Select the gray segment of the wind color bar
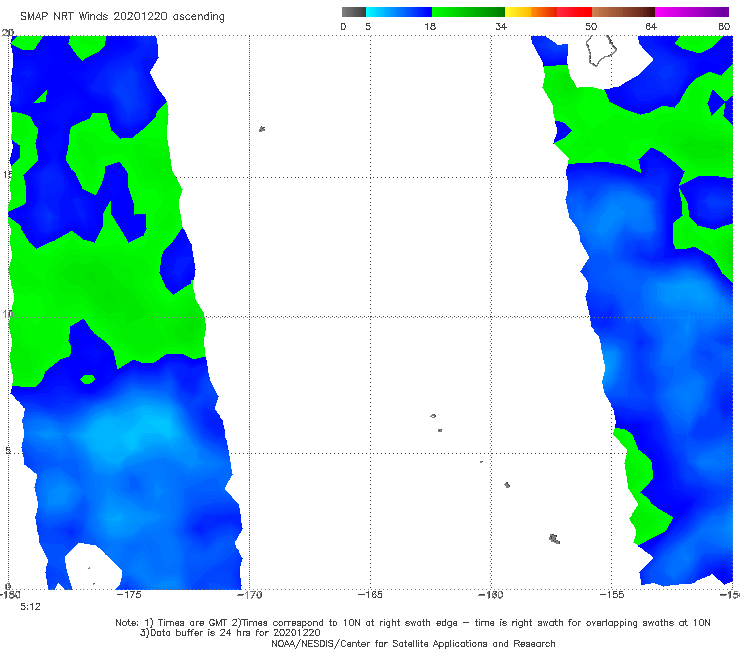Viewport: 740px width, 650px height. pos(354,12)
